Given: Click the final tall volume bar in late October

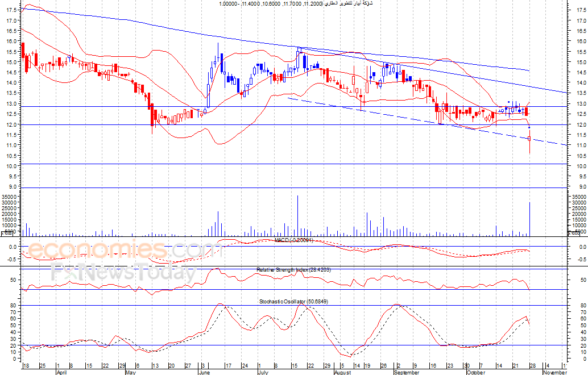Looking at the screenshot, I should click(529, 219).
